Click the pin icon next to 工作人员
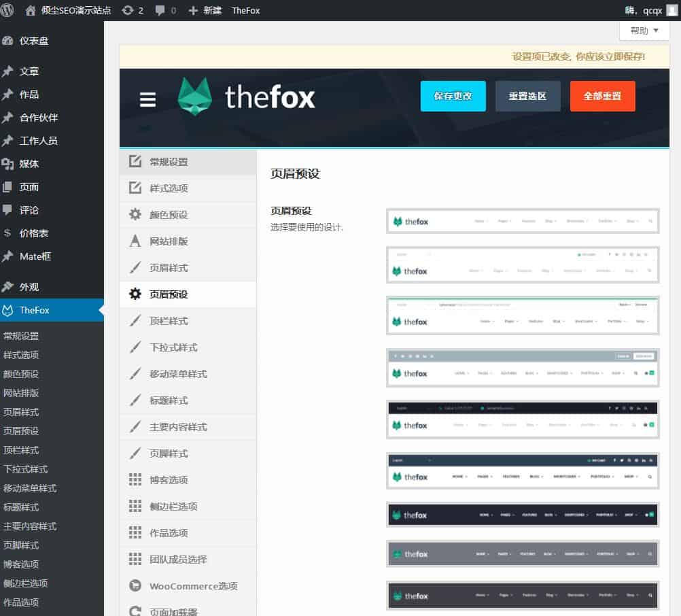681x616 pixels. (x=7, y=140)
